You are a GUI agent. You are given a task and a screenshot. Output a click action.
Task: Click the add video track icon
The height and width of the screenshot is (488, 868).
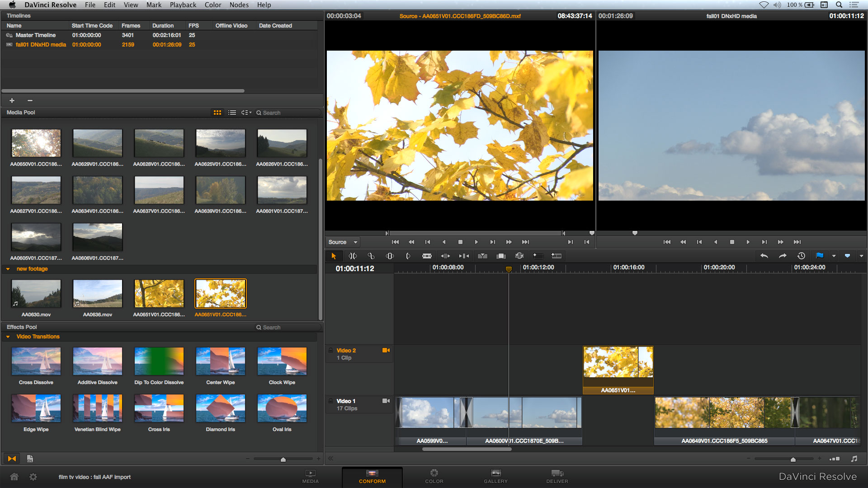[538, 256]
